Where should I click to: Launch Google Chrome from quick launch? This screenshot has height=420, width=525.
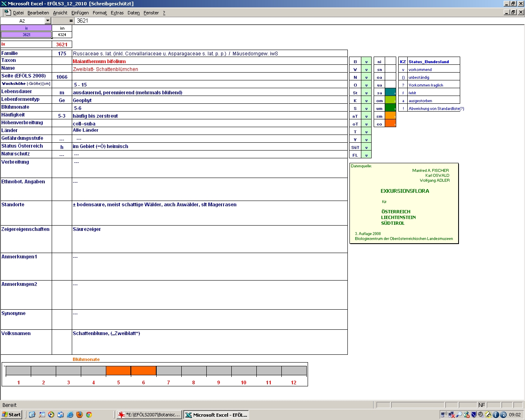[x=89, y=415]
